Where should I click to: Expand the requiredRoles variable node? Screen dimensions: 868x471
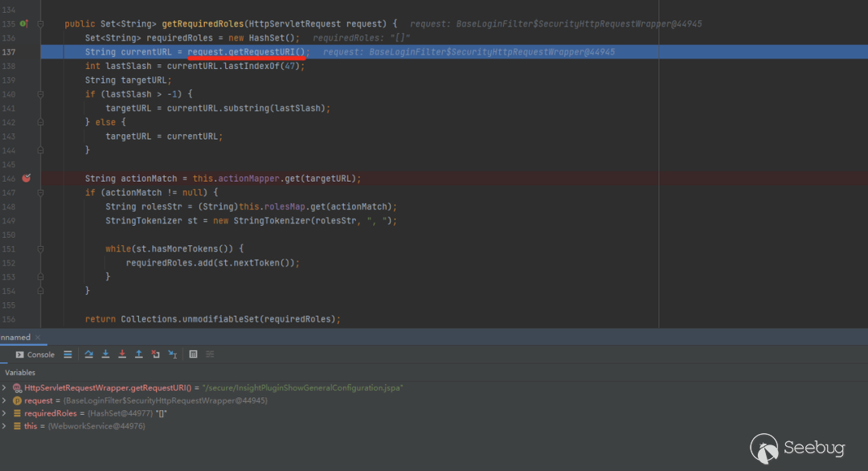(x=5, y=413)
